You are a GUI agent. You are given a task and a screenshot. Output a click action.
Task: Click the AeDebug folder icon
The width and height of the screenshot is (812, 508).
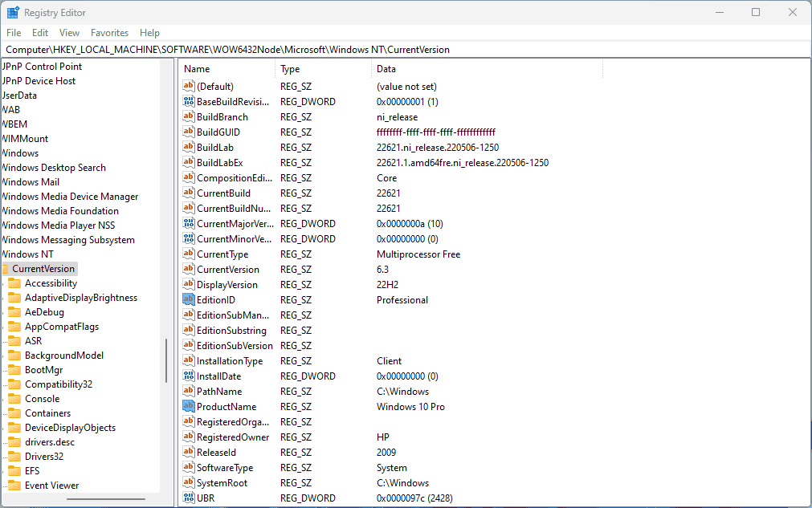(14, 312)
